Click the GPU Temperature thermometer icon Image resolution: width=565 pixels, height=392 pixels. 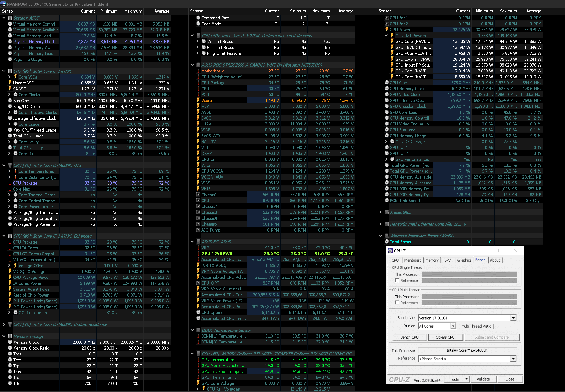198,360
